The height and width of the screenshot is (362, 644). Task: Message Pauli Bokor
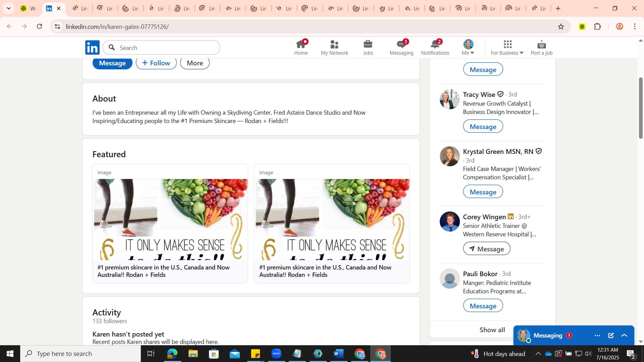click(483, 306)
